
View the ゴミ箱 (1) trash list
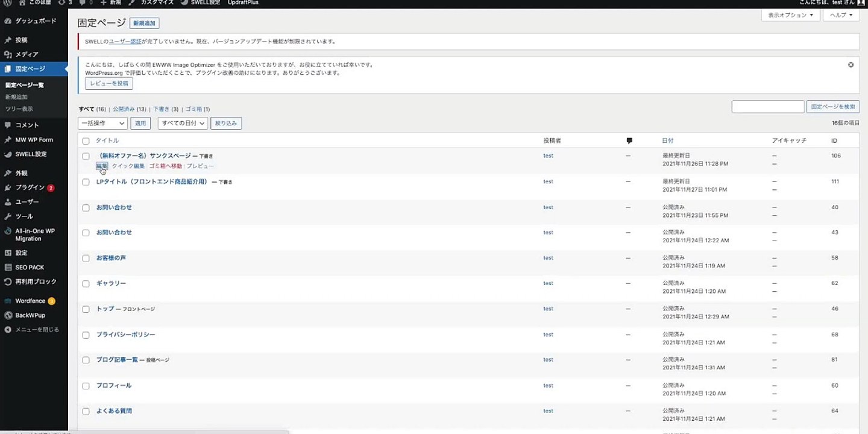[198, 109]
